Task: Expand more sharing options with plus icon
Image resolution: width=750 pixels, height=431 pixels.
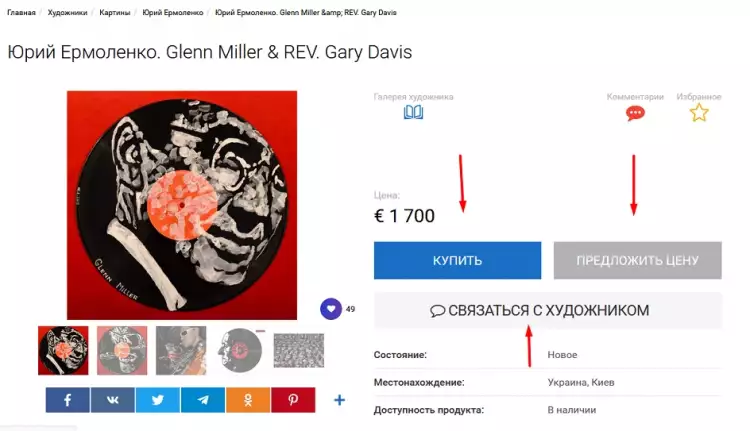Action: [340, 400]
